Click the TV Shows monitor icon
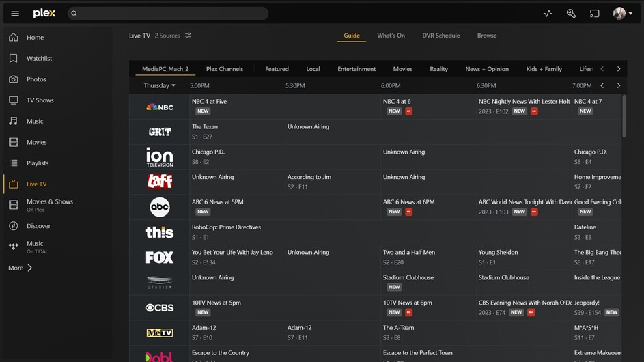This screenshot has width=644, height=362. [14, 100]
